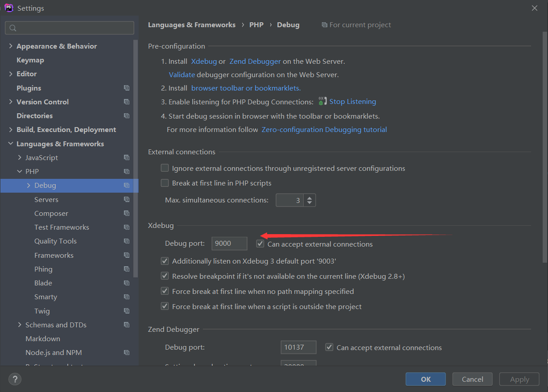Image resolution: width=548 pixels, height=392 pixels.
Task: Click the Cancel button
Action: tap(472, 380)
